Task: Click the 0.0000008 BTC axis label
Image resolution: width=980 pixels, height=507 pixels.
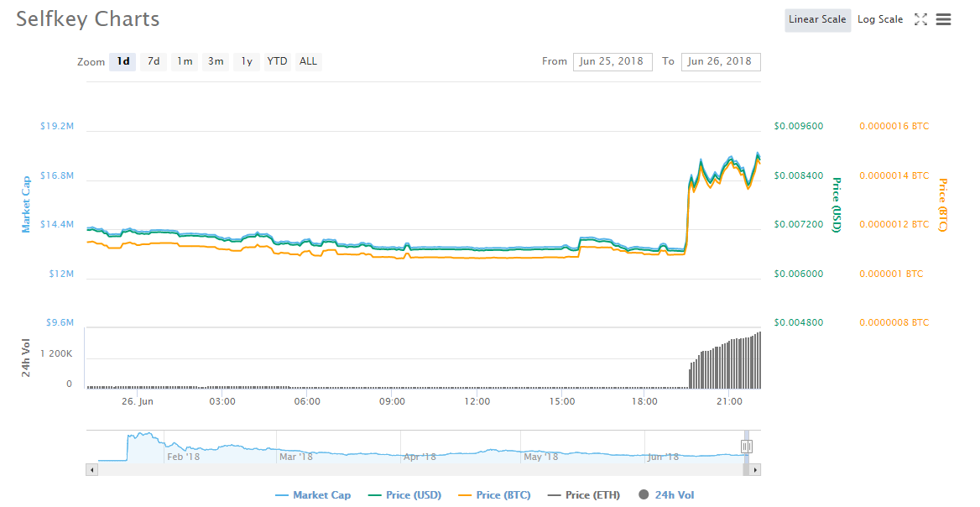Action: coord(894,322)
